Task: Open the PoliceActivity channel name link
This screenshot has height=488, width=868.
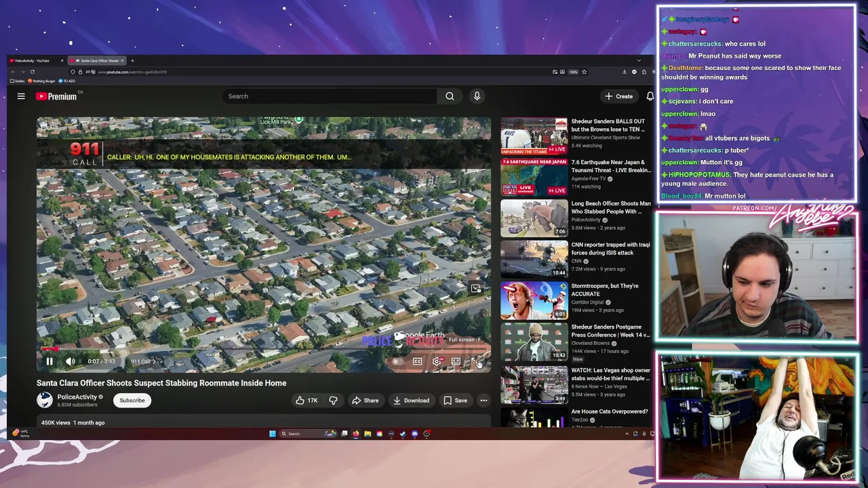Action: [77, 396]
